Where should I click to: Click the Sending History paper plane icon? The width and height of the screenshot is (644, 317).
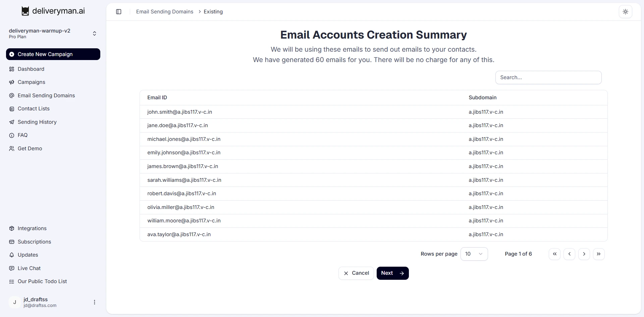coord(12,122)
